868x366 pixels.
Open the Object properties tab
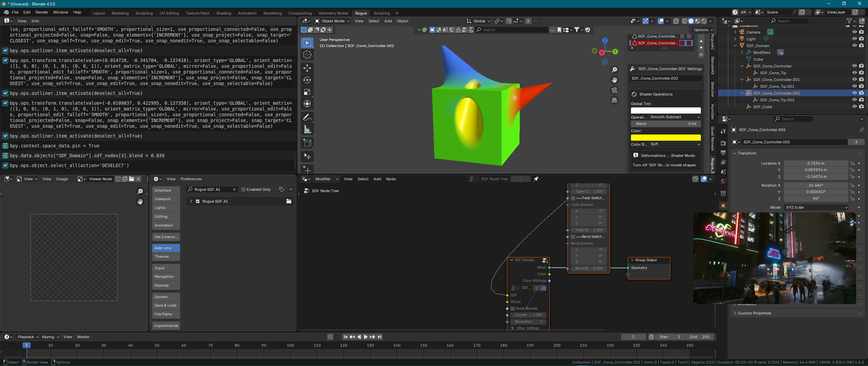coord(723,206)
